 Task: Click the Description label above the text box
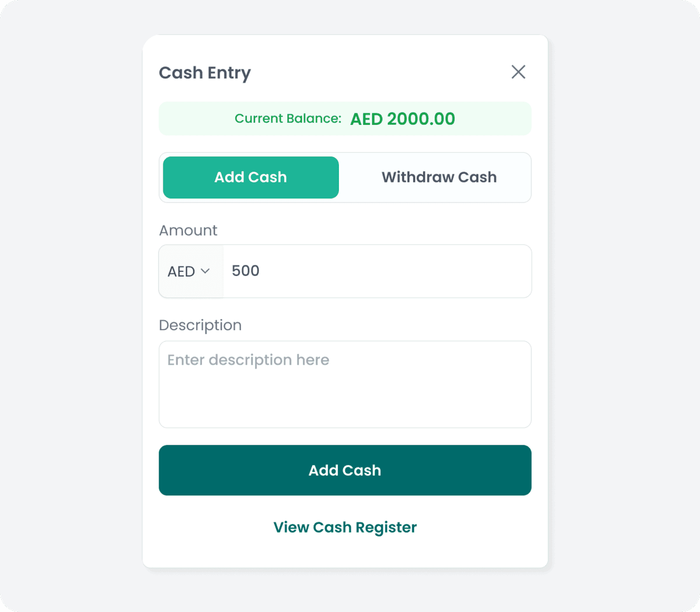coord(200,325)
